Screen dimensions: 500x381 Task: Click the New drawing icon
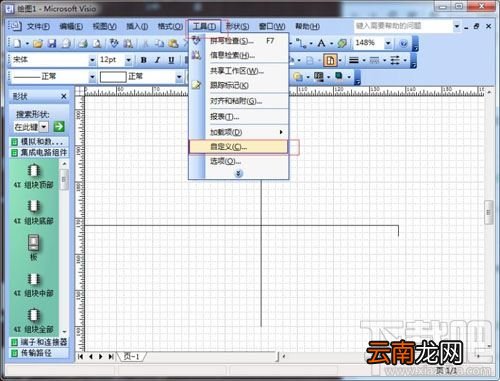click(x=17, y=43)
